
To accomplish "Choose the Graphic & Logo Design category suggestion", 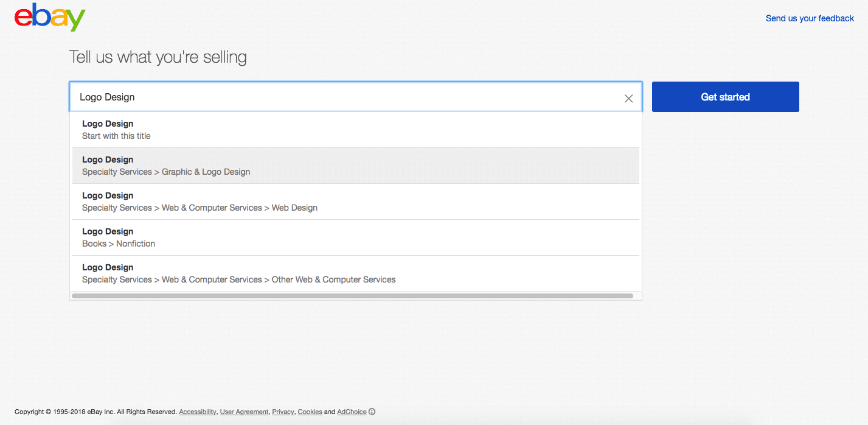I will click(355, 166).
